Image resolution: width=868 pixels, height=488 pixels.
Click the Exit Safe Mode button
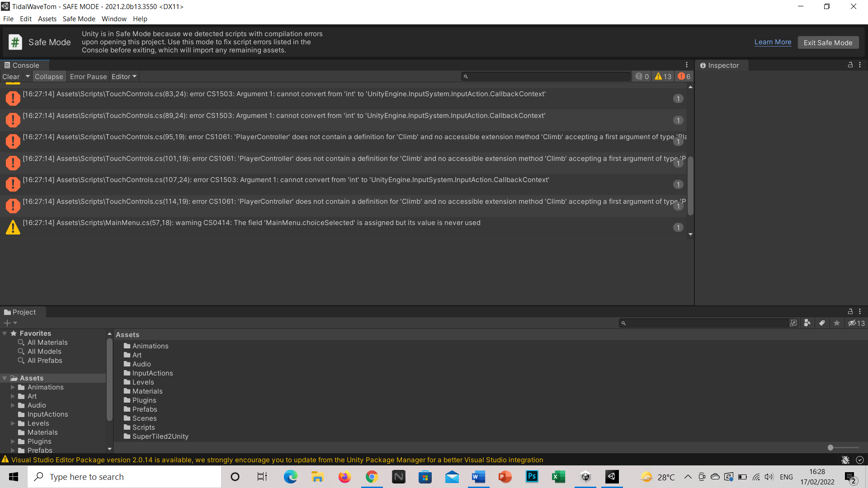click(828, 42)
